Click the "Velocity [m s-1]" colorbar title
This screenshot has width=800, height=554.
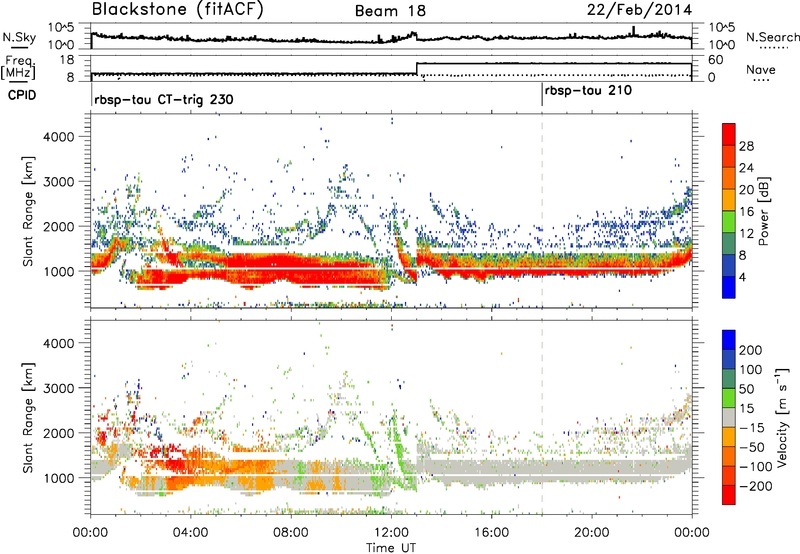point(783,418)
